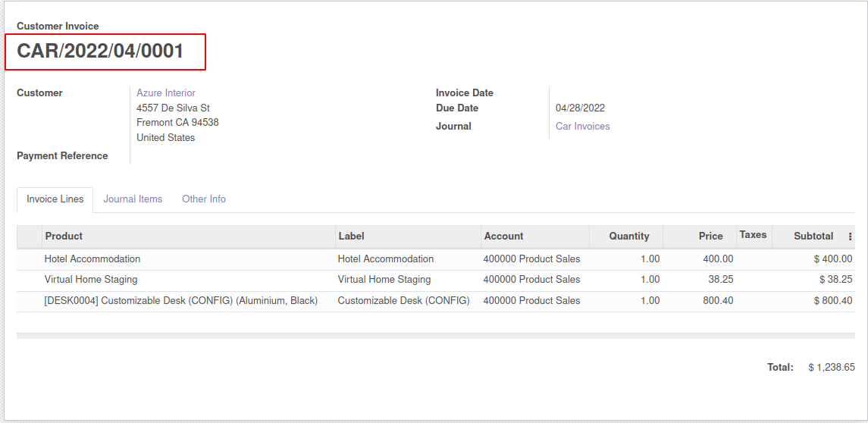Click the Taxes column header

click(x=753, y=235)
